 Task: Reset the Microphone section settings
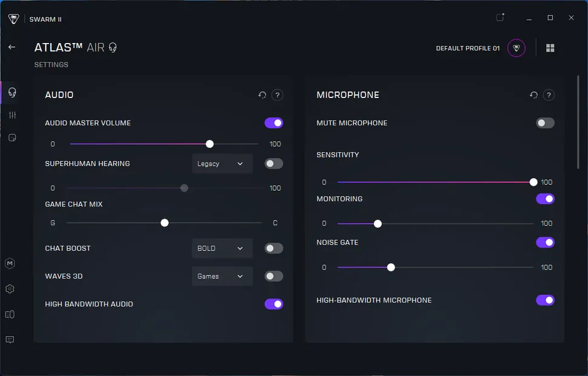[x=533, y=95]
